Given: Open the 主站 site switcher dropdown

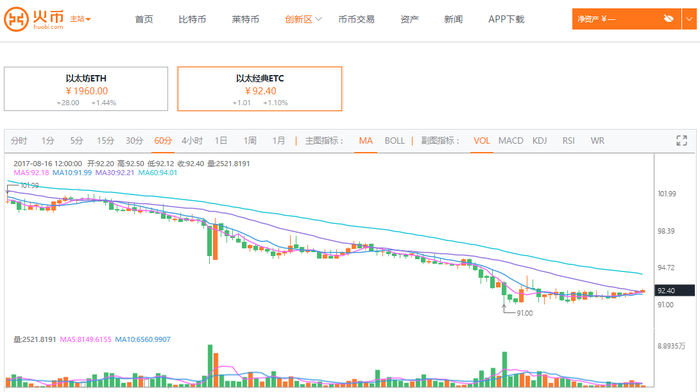Looking at the screenshot, I should point(80,19).
